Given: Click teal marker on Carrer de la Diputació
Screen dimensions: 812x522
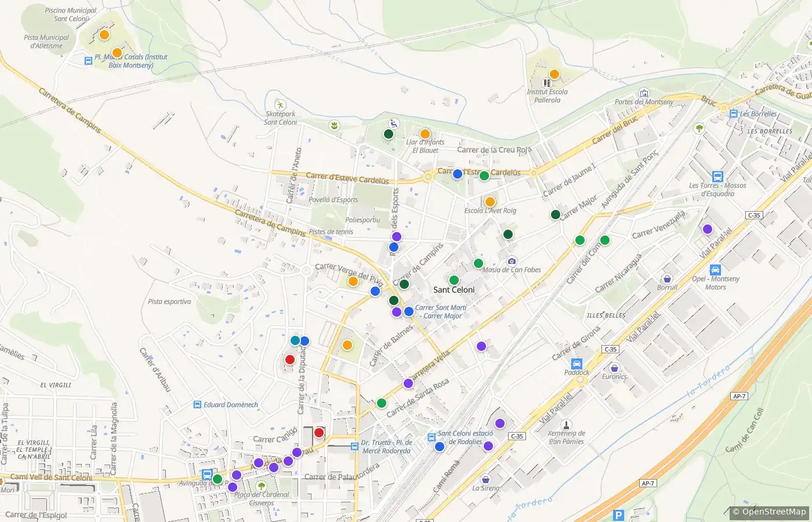Looking at the screenshot, I should point(295,340).
